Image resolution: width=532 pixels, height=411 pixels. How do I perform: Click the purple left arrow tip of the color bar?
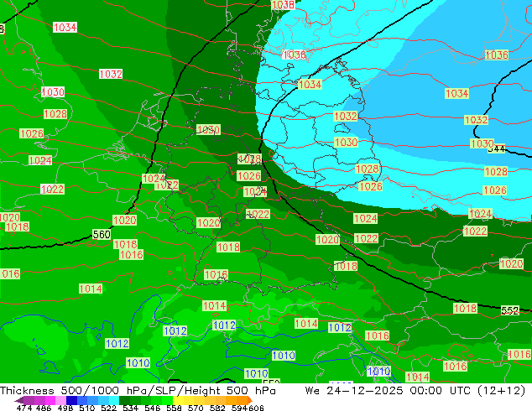(18, 400)
